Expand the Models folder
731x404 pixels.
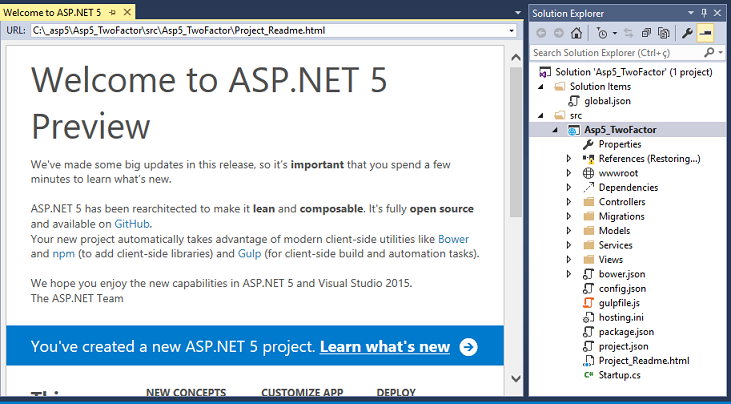(x=569, y=231)
